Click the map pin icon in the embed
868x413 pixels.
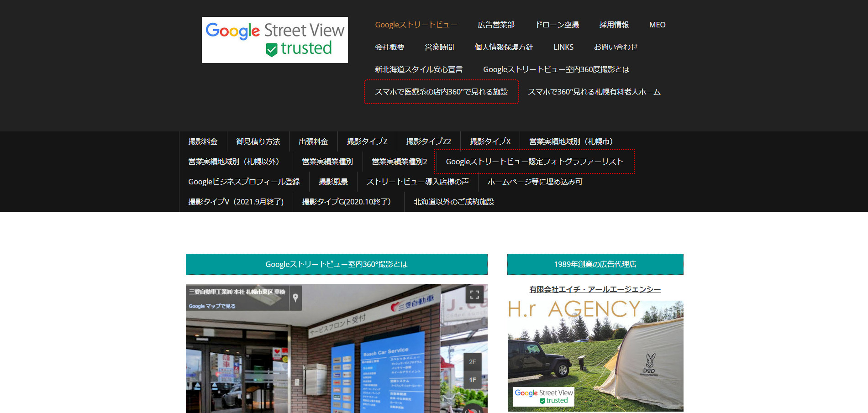[x=295, y=298]
